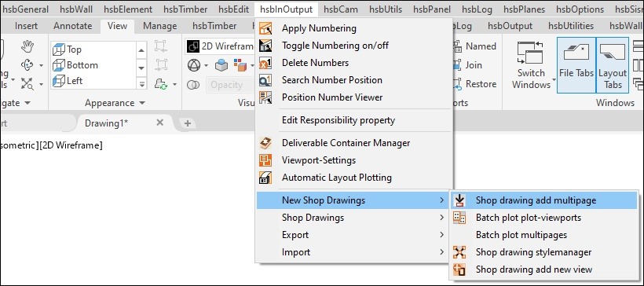Expand the Navigate panel arrow
Screen dimensions: 644x286
pyautogui.click(x=27, y=103)
